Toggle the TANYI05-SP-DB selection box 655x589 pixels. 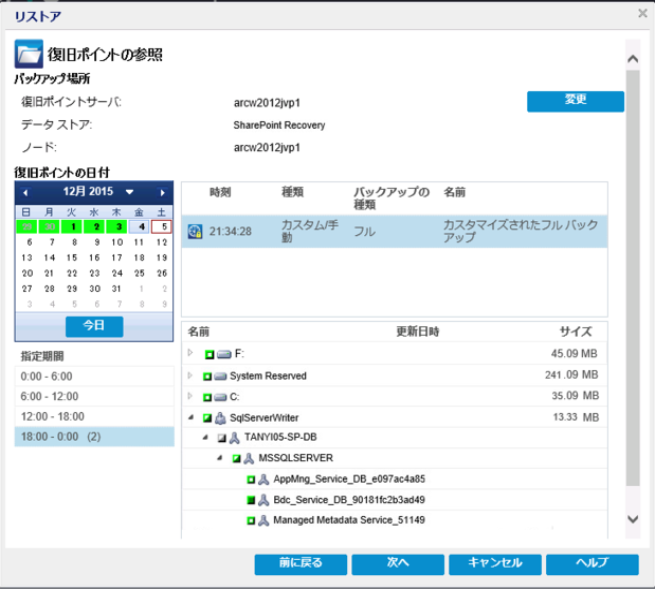(222, 438)
